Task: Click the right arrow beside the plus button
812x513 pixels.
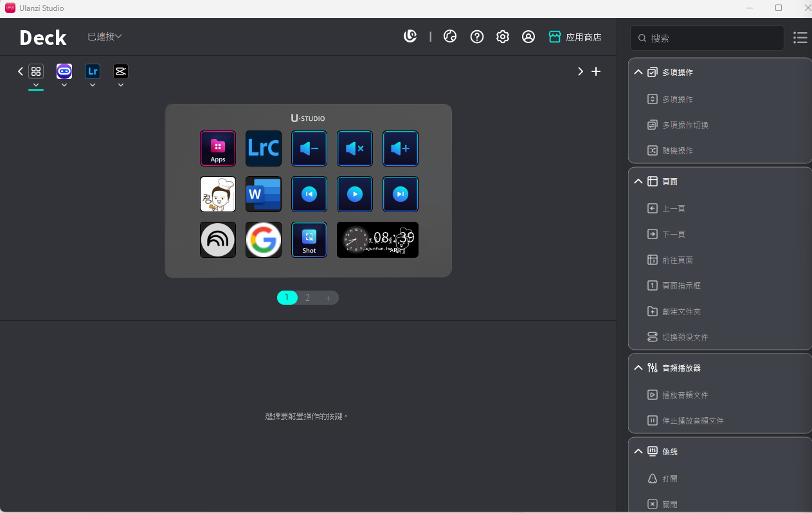Action: (x=581, y=71)
